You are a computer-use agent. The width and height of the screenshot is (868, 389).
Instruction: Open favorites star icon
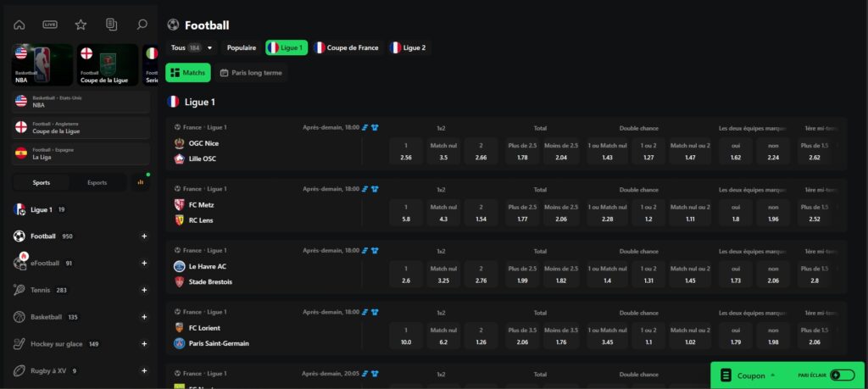(81, 25)
